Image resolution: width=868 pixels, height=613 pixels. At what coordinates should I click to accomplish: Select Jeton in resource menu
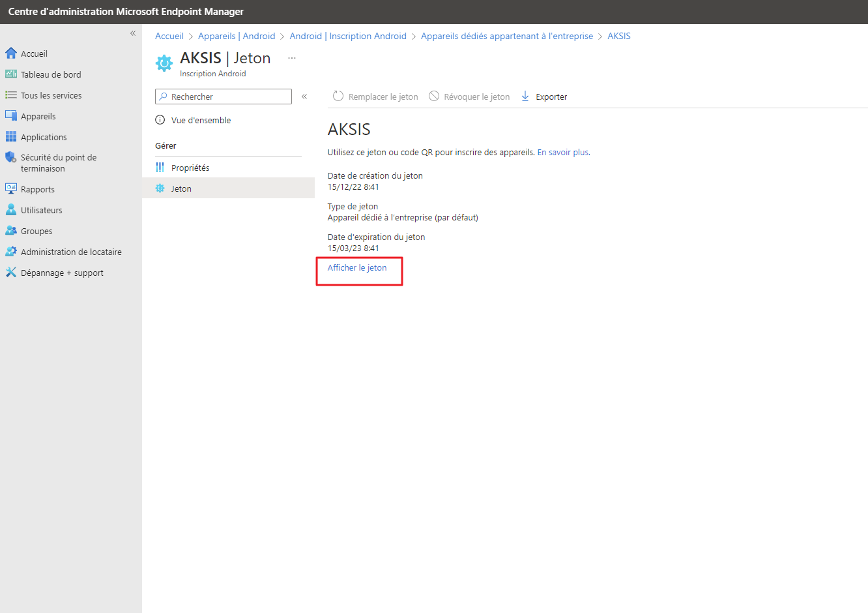click(x=228, y=188)
